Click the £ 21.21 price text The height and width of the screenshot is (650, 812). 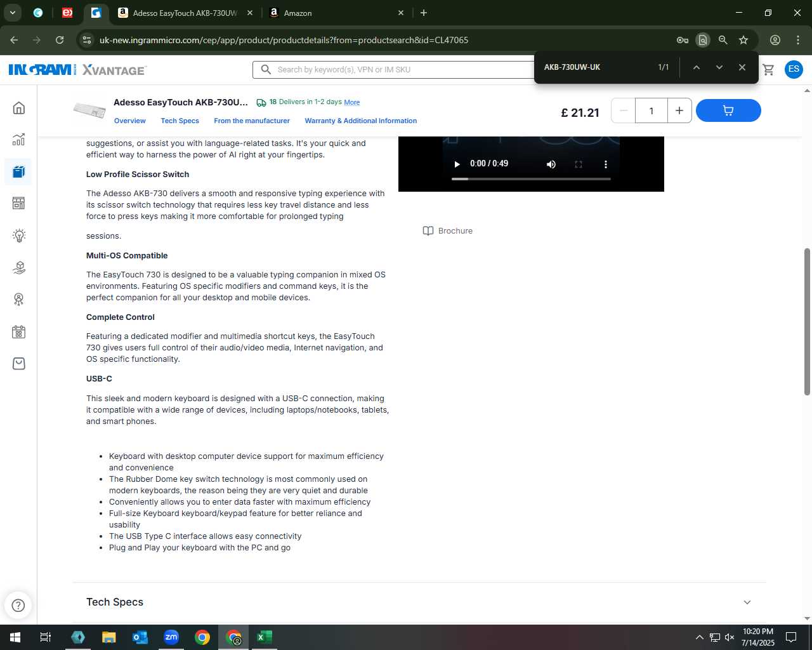tap(580, 113)
